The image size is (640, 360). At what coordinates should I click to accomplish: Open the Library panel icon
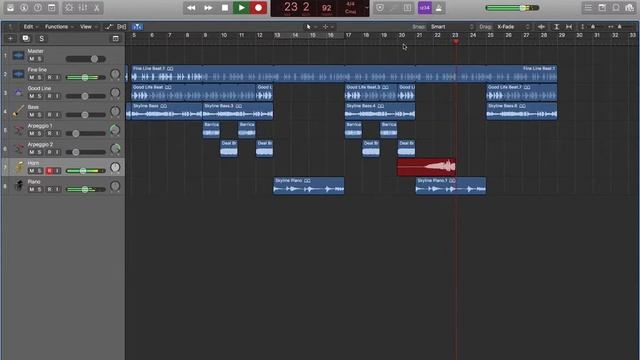[10, 8]
